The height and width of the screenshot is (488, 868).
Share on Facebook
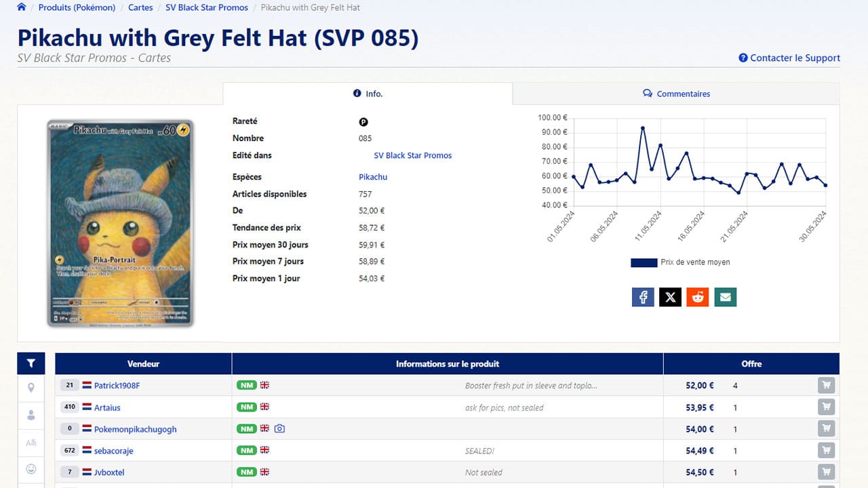(643, 297)
